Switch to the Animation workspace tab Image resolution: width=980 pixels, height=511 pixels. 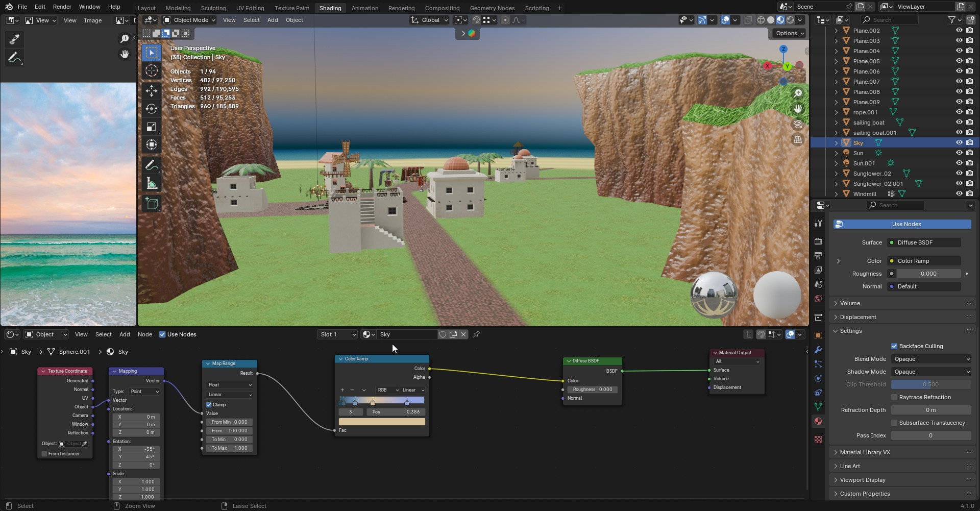[364, 8]
